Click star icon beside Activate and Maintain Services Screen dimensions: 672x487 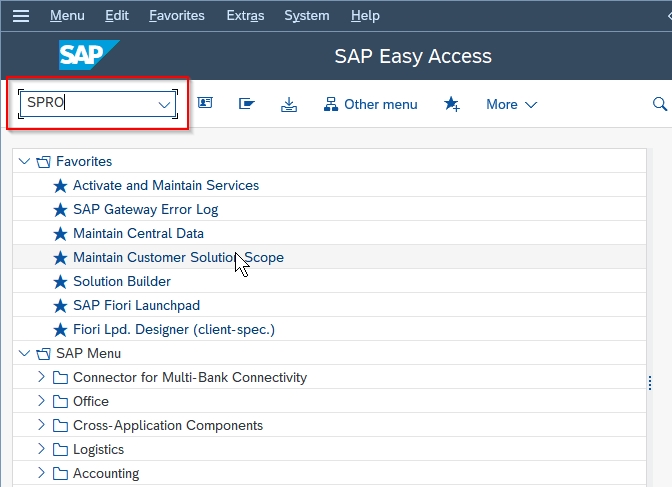click(60, 186)
